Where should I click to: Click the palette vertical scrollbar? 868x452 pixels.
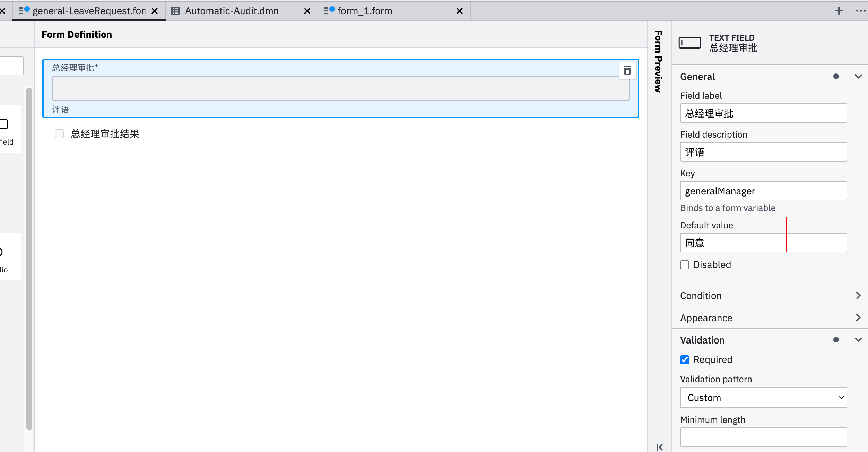click(29, 258)
